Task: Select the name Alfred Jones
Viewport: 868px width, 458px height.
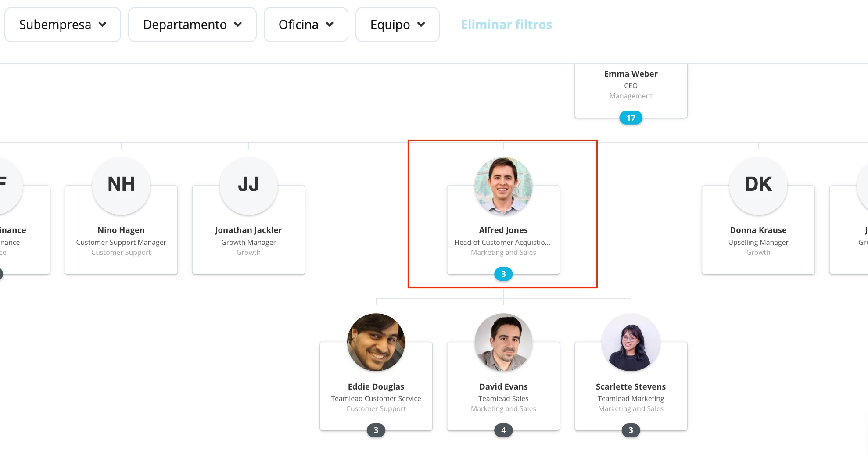Action: (503, 230)
